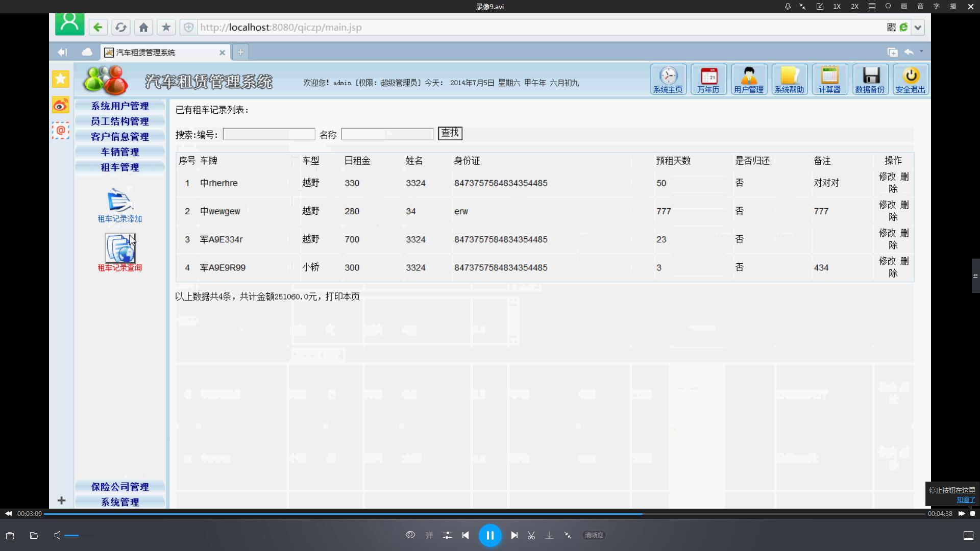
Task: Pin the player window on top
Action: 788,7
